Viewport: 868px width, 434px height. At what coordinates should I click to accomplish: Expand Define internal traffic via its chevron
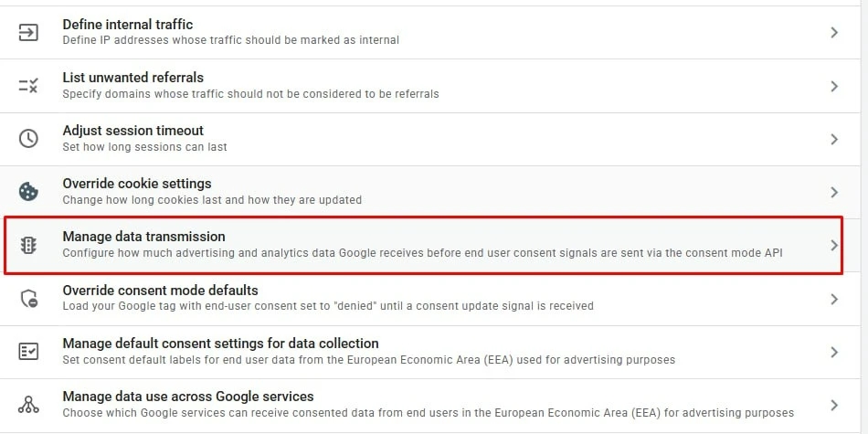pos(834,33)
